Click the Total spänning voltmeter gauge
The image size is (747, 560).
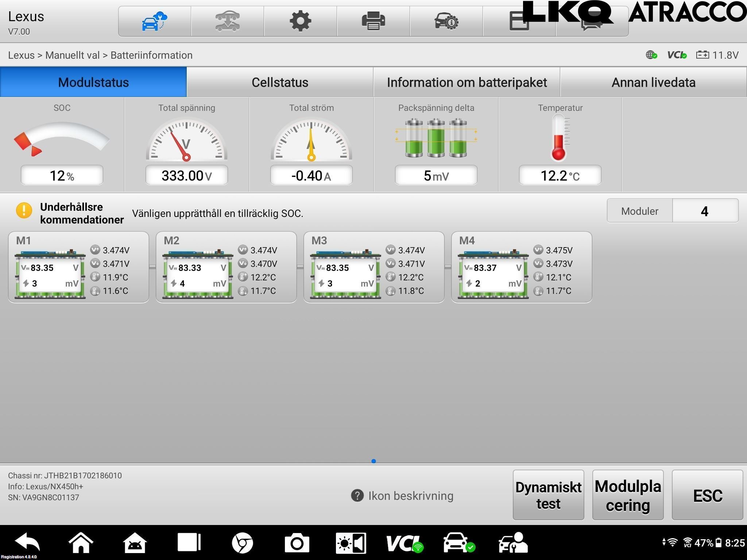[x=186, y=139]
